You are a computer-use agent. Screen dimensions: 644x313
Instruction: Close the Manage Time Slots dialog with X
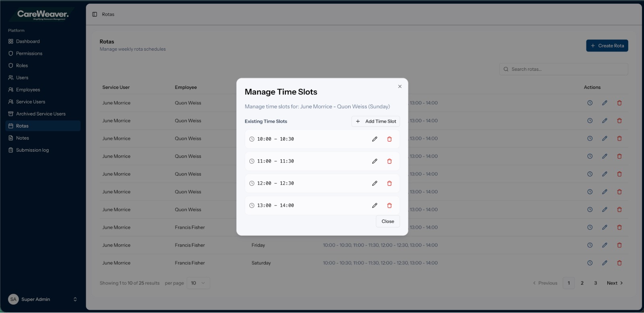click(x=400, y=86)
